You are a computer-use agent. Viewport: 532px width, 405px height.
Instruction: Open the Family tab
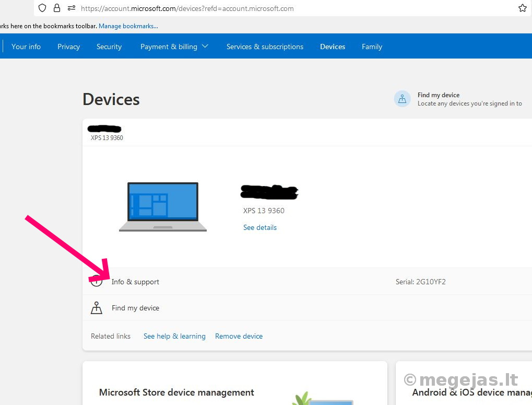pyautogui.click(x=372, y=47)
